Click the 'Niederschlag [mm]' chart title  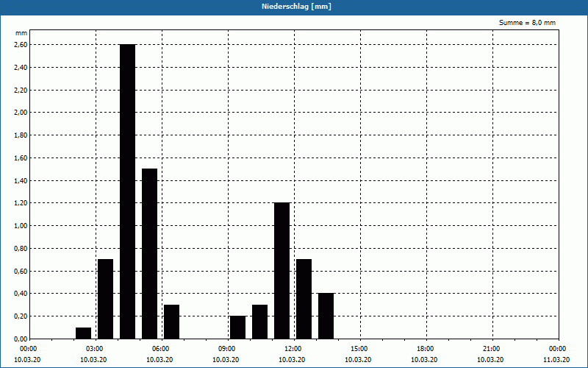pyautogui.click(x=296, y=7)
